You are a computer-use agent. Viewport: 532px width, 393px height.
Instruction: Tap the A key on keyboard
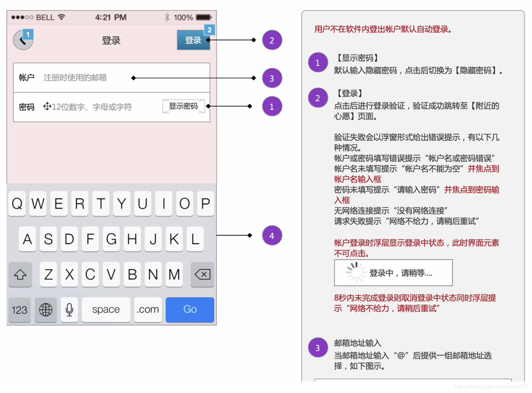click(x=27, y=239)
